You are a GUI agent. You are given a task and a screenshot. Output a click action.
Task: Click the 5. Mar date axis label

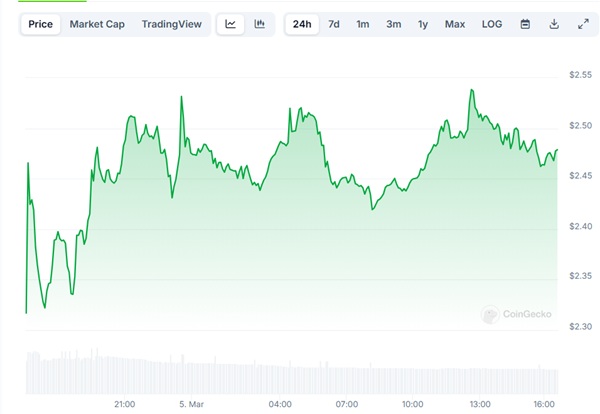click(x=191, y=404)
